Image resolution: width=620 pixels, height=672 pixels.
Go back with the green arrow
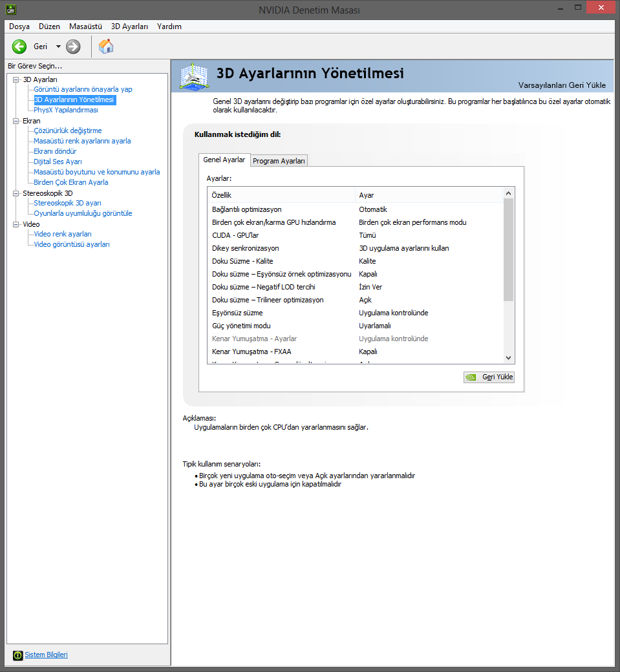click(x=19, y=47)
